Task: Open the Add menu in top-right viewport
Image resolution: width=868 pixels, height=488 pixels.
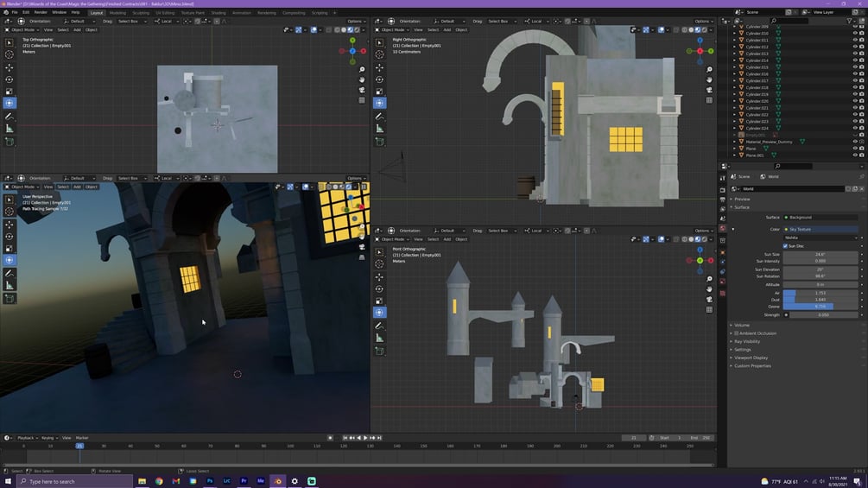Action: pos(447,29)
